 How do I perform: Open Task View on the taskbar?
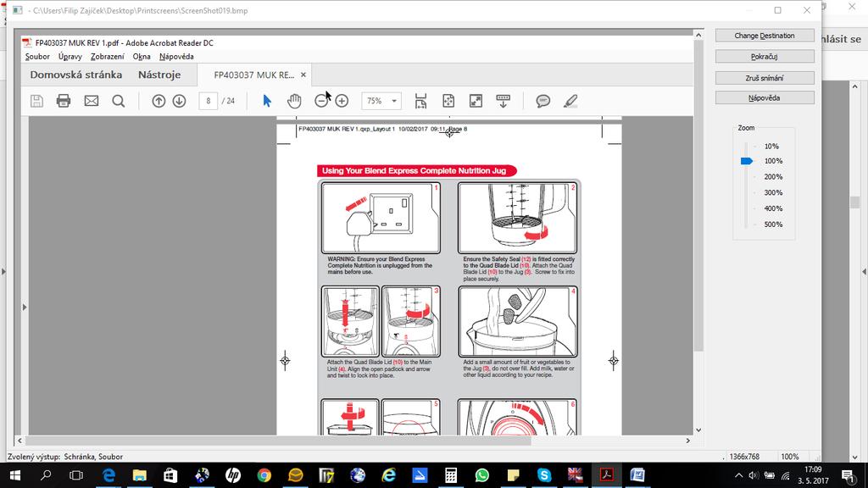click(76, 475)
